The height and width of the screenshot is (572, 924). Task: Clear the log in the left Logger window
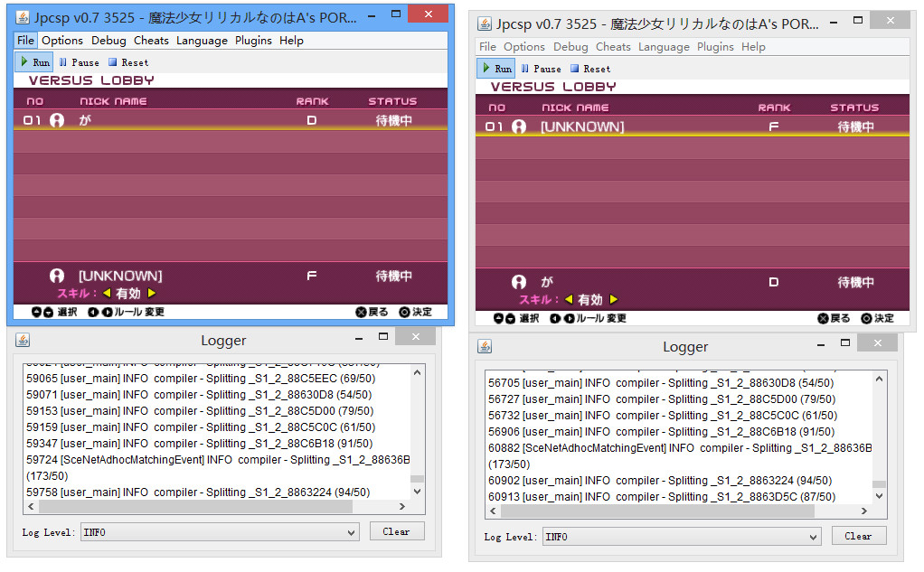pyautogui.click(x=396, y=531)
